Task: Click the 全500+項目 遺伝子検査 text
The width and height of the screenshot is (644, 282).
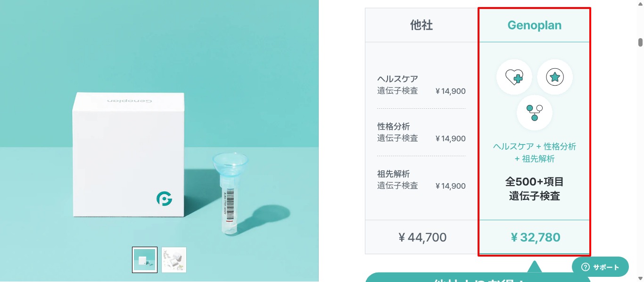Action: (x=534, y=189)
